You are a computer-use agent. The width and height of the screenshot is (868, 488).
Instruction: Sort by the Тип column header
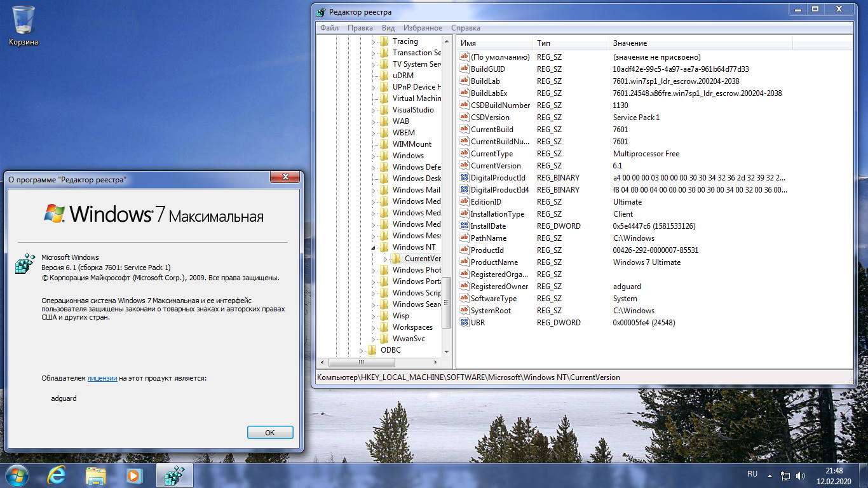click(571, 43)
